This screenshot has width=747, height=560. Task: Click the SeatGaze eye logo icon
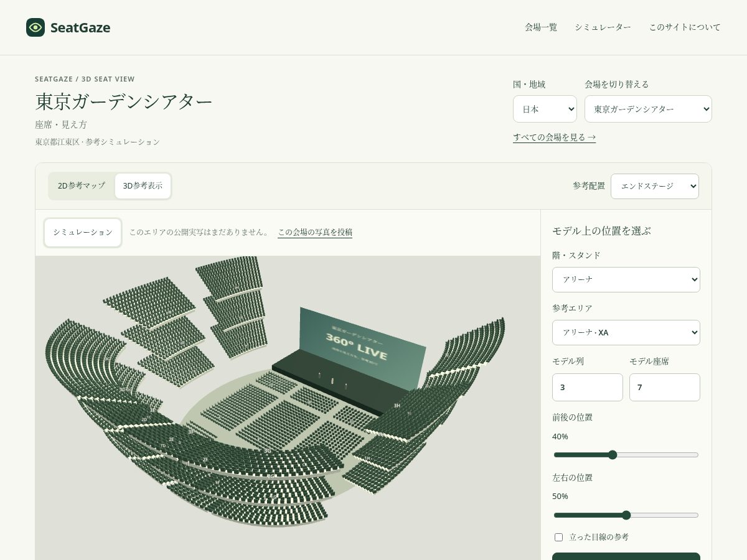click(35, 27)
